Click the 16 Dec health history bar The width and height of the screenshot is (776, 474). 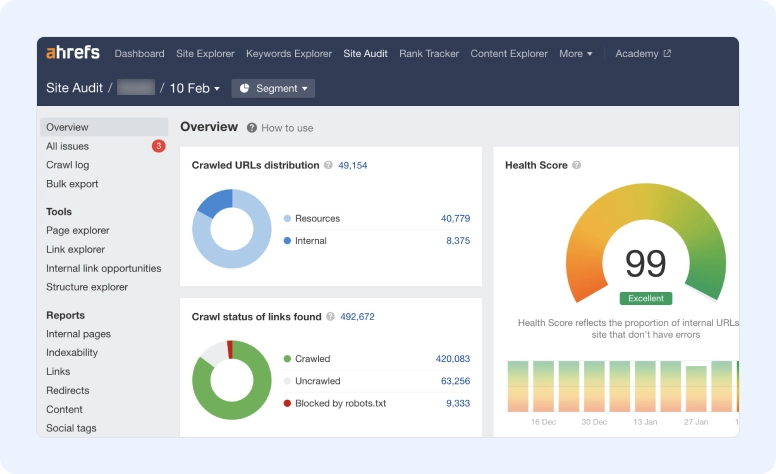pyautogui.click(x=543, y=386)
